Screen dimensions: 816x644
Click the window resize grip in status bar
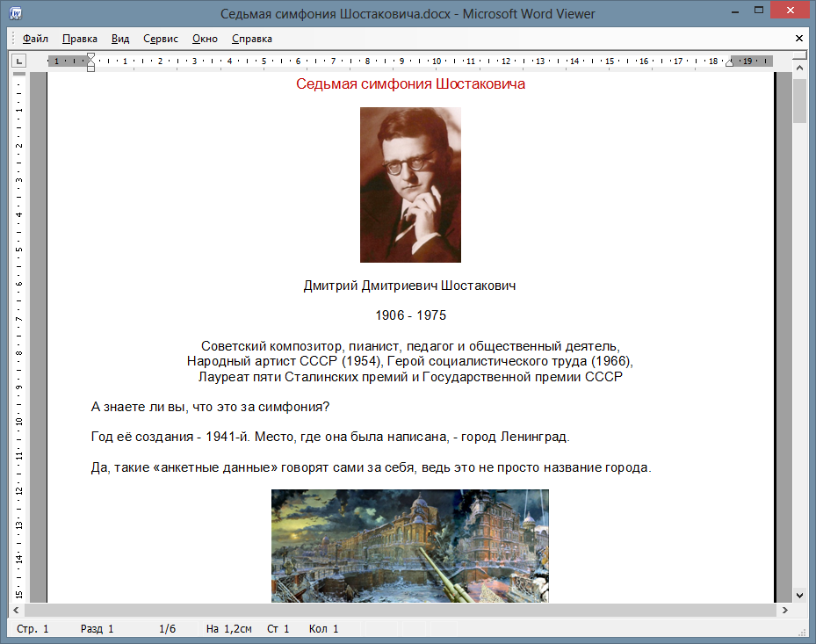click(807, 635)
